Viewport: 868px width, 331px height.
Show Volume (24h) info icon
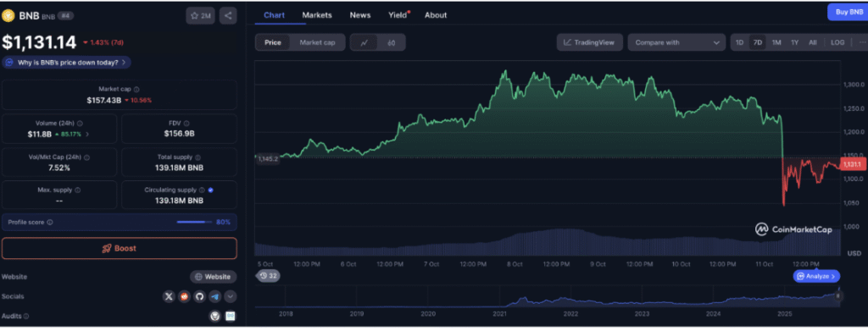coord(80,124)
